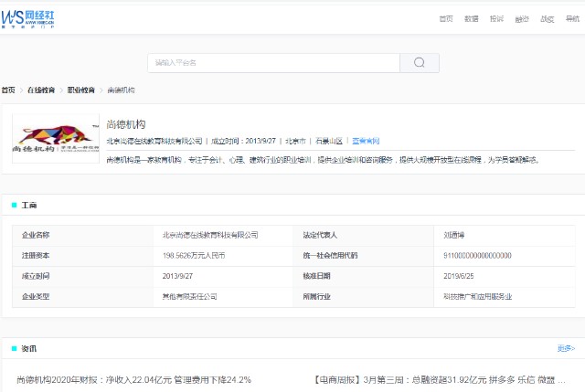The width and height of the screenshot is (585, 392).
Task: Open 投诉 in the top navigation
Action: pos(496,18)
